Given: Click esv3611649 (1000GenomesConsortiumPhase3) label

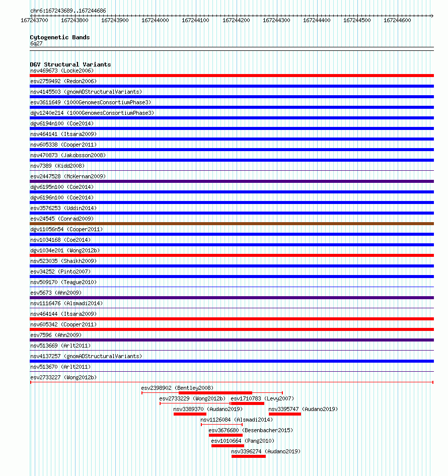Looking at the screenshot, I should (91, 102).
